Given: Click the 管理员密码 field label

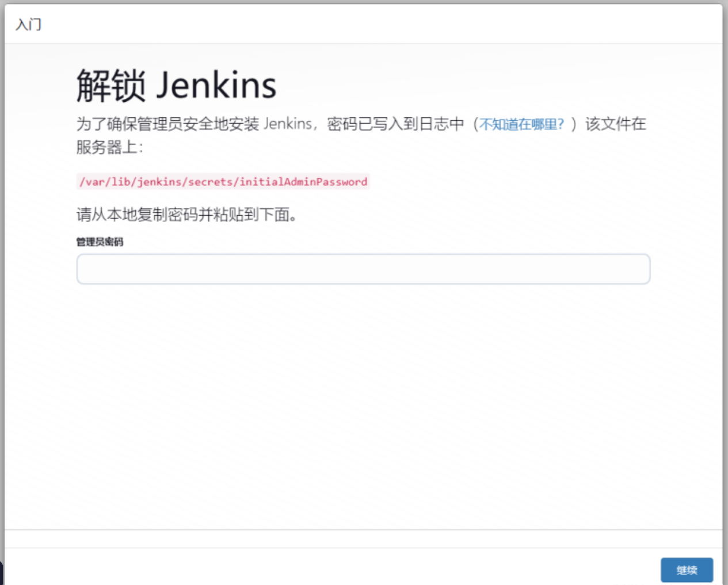Looking at the screenshot, I should pos(100,242).
